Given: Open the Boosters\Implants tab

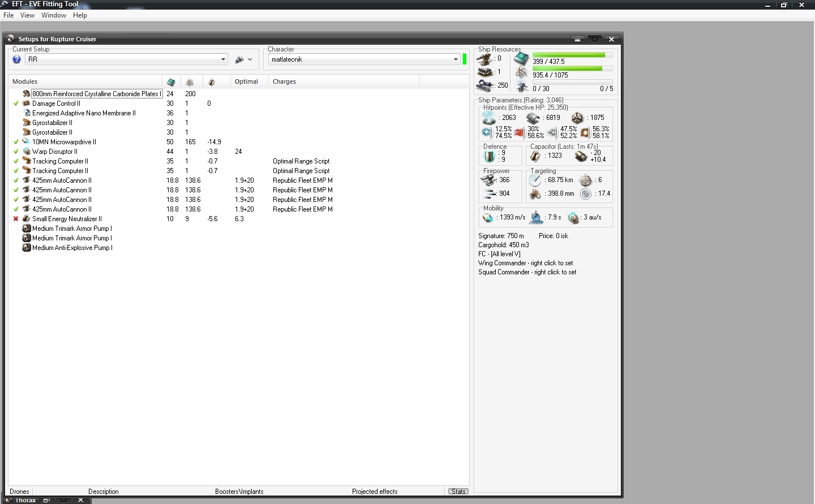Looking at the screenshot, I should [239, 492].
